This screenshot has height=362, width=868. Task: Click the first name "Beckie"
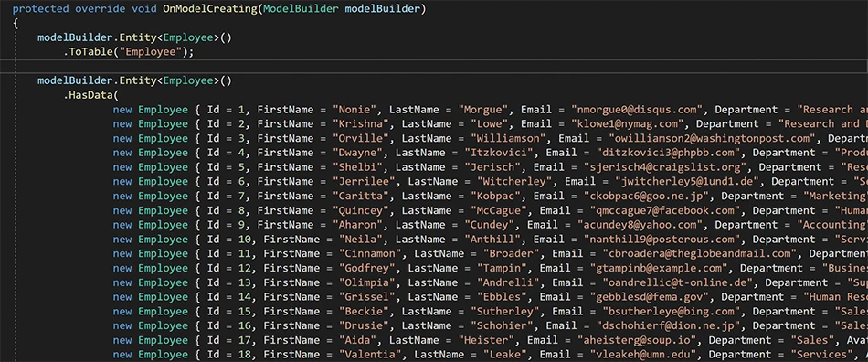(364, 311)
